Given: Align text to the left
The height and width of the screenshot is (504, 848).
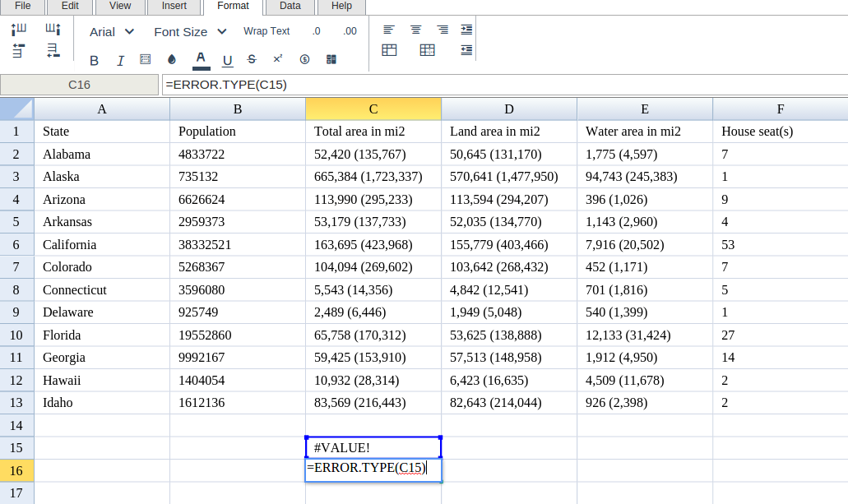Looking at the screenshot, I should 389,30.
